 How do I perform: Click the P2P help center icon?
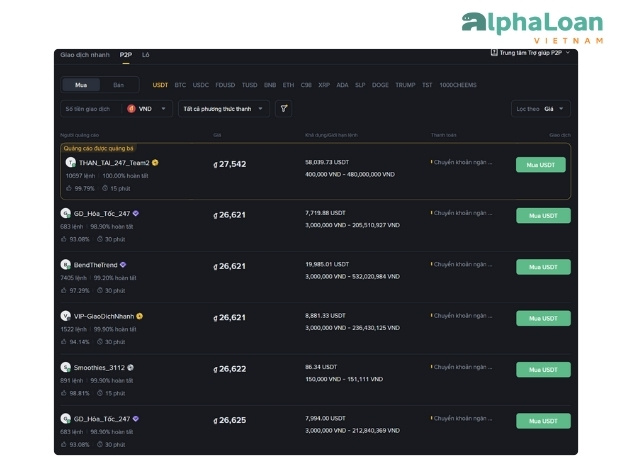click(494, 52)
